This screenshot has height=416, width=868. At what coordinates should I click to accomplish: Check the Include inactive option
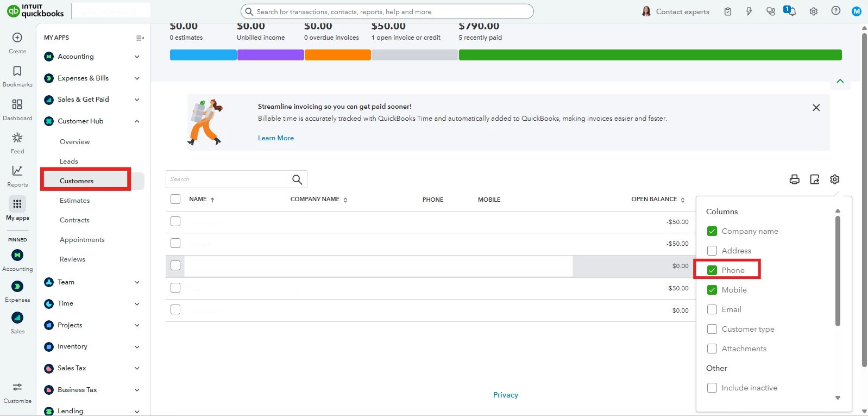[x=712, y=388]
